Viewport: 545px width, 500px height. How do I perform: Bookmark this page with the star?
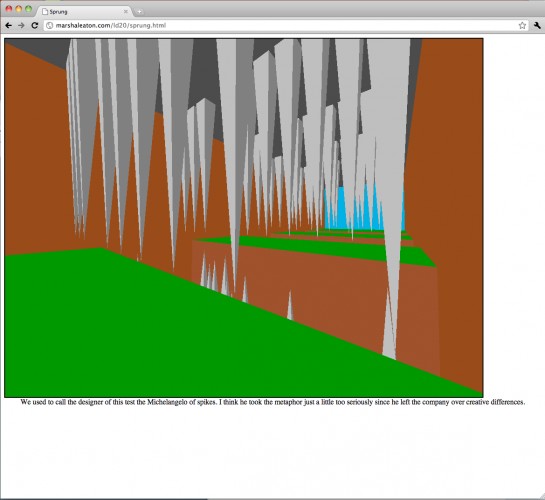tap(522, 25)
